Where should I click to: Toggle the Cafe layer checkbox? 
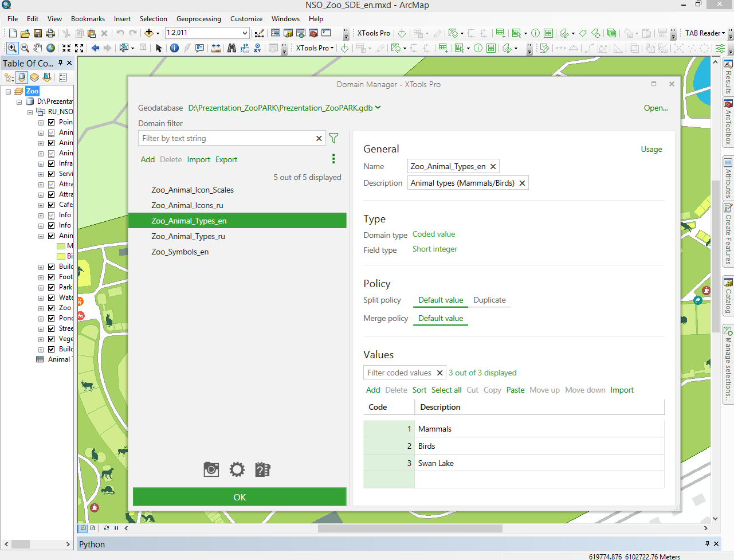click(52, 205)
